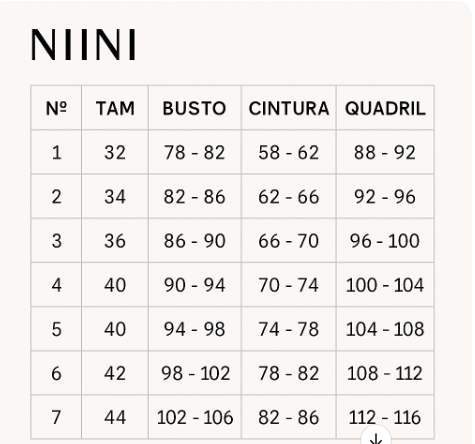The width and height of the screenshot is (475, 444).
Task: Click busto value 90 - 94
Action: click(x=195, y=285)
